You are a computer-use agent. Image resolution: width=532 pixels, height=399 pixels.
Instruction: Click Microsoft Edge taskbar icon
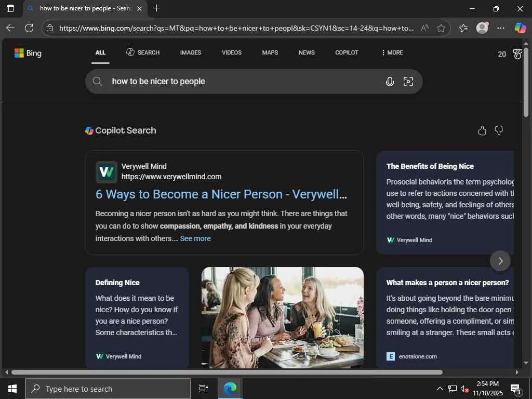[x=230, y=389]
